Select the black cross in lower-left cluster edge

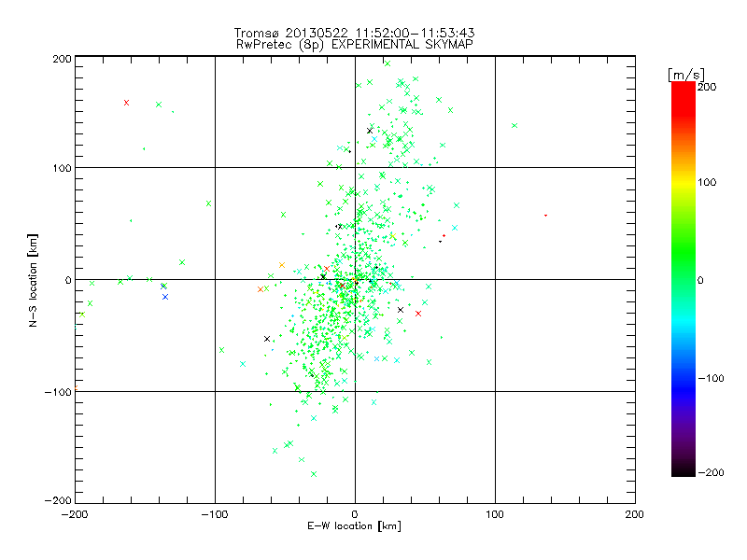267,339
